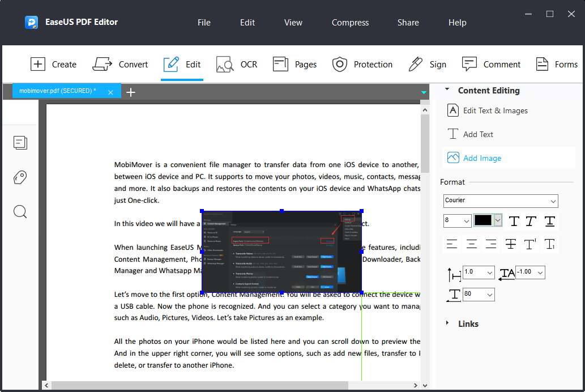This screenshot has width=585, height=392.
Task: Open the Forms tool
Action: [557, 64]
